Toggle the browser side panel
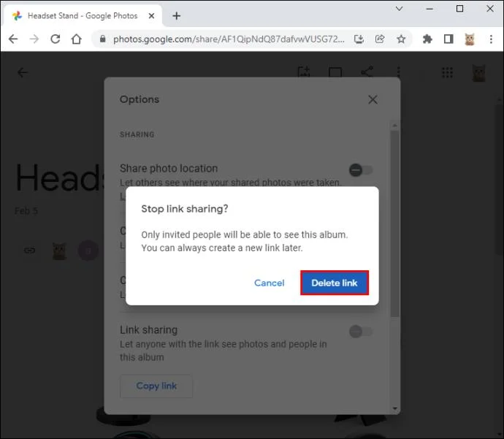The image size is (504, 439). coord(448,39)
